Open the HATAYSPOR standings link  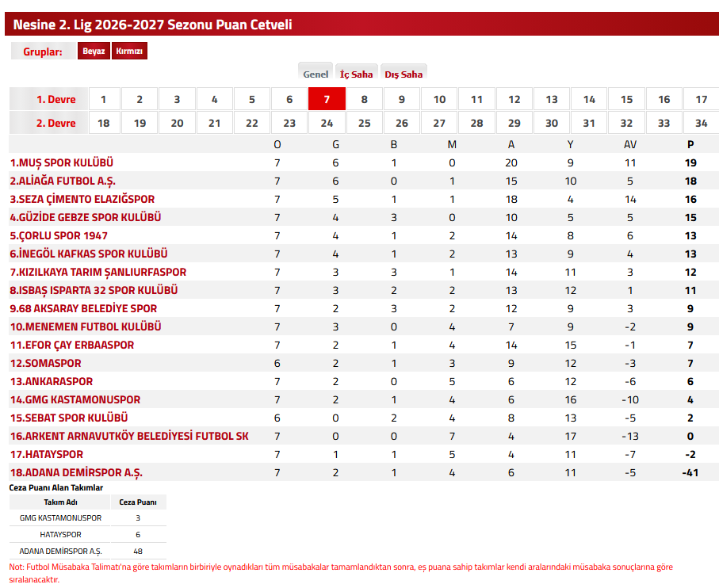[x=47, y=455]
